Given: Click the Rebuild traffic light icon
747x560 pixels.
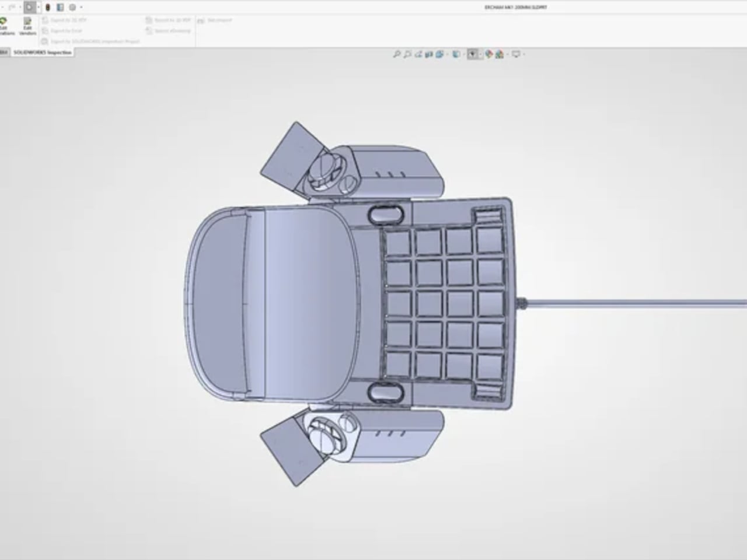Looking at the screenshot, I should point(48,8).
